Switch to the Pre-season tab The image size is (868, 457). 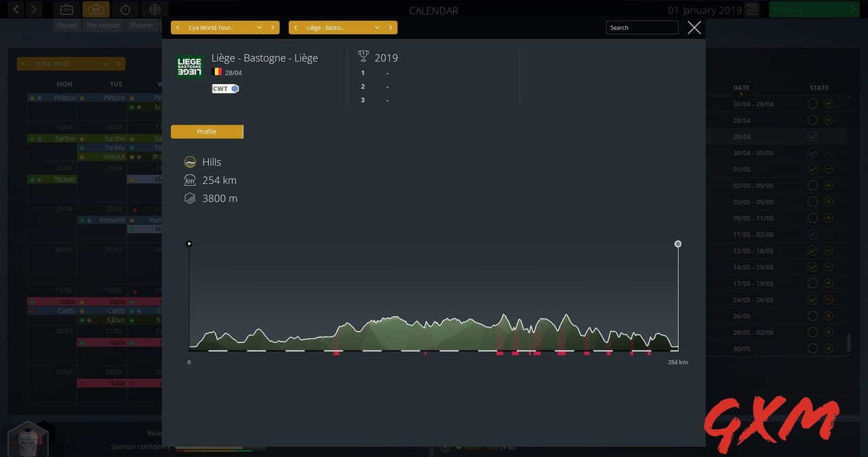pyautogui.click(x=102, y=25)
